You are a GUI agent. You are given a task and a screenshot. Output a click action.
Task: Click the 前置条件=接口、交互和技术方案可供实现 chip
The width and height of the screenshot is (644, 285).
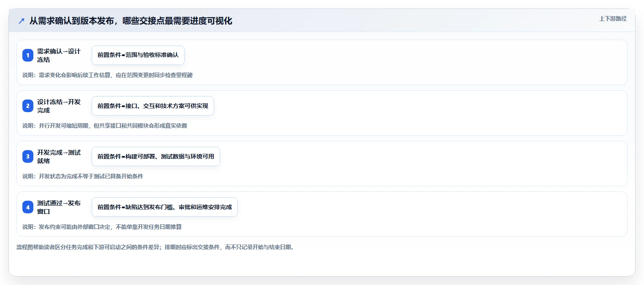pos(153,106)
